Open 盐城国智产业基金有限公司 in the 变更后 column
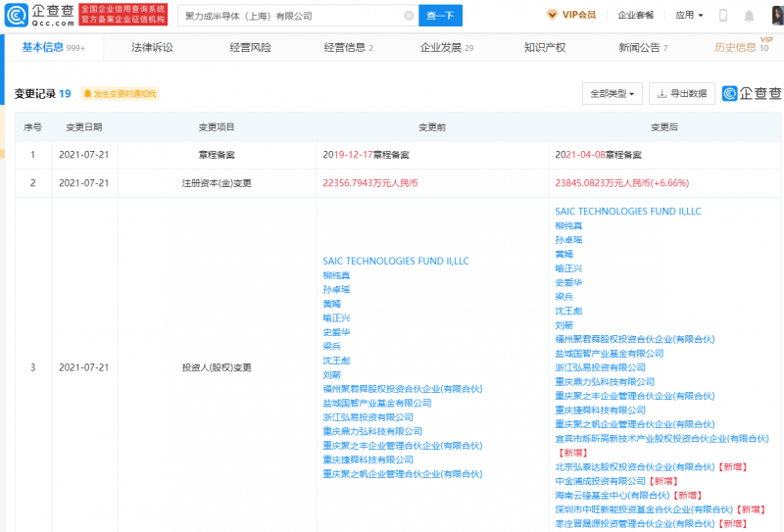This screenshot has height=532, width=784. (x=609, y=353)
